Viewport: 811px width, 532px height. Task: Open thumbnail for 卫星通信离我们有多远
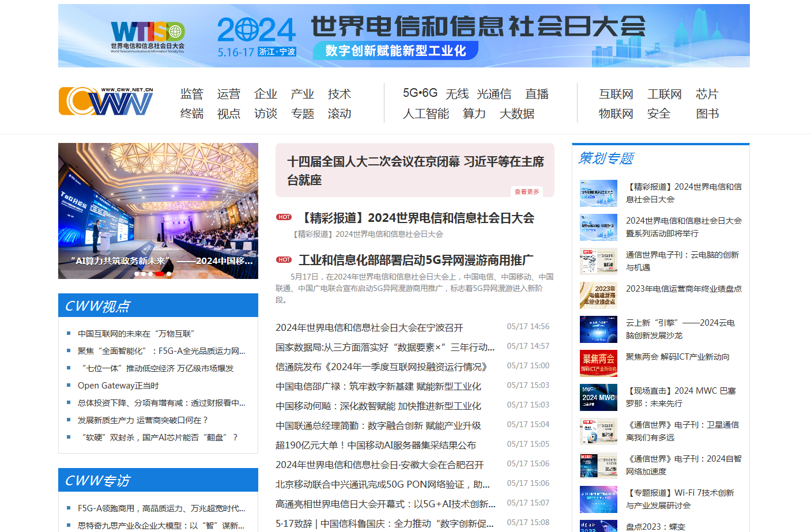click(598, 431)
